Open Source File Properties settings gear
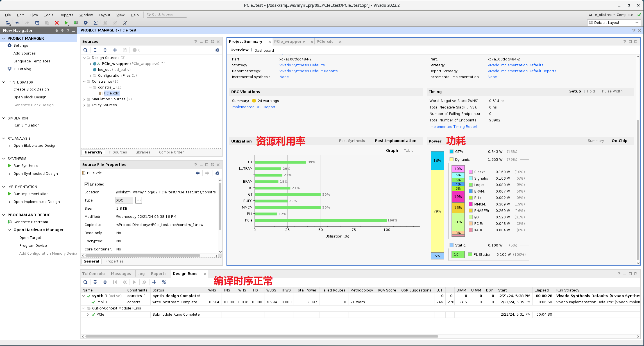 (217, 173)
